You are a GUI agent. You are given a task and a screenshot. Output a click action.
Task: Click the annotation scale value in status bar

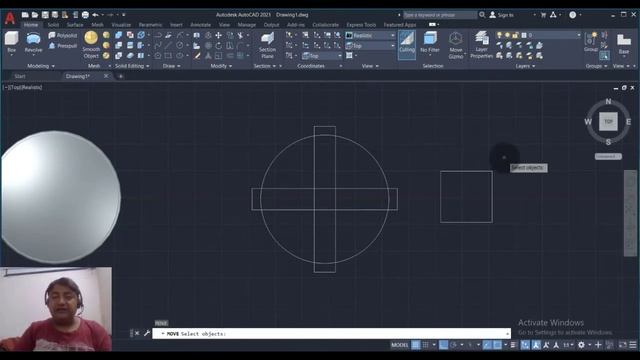(567, 345)
